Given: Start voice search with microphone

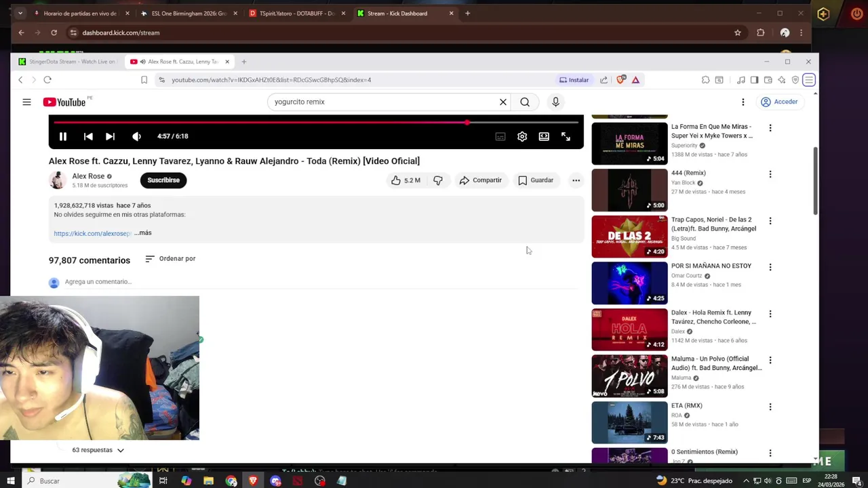Looking at the screenshot, I should coord(555,102).
